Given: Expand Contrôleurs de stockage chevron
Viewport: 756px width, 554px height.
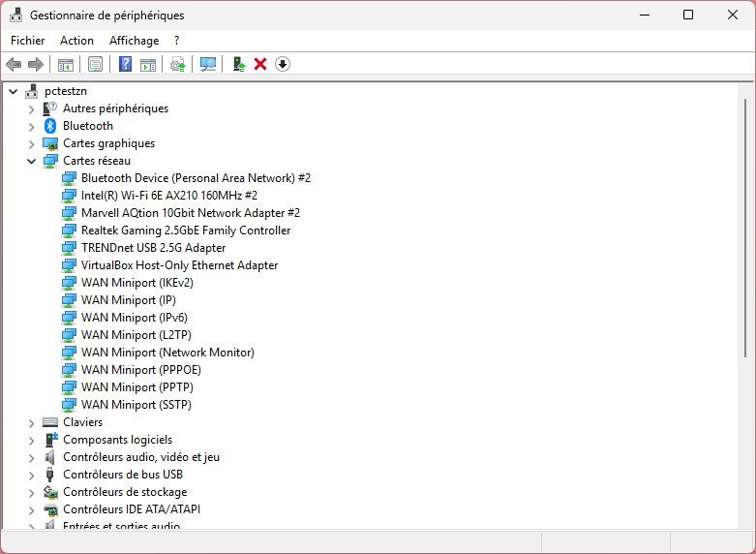Looking at the screenshot, I should pos(32,492).
